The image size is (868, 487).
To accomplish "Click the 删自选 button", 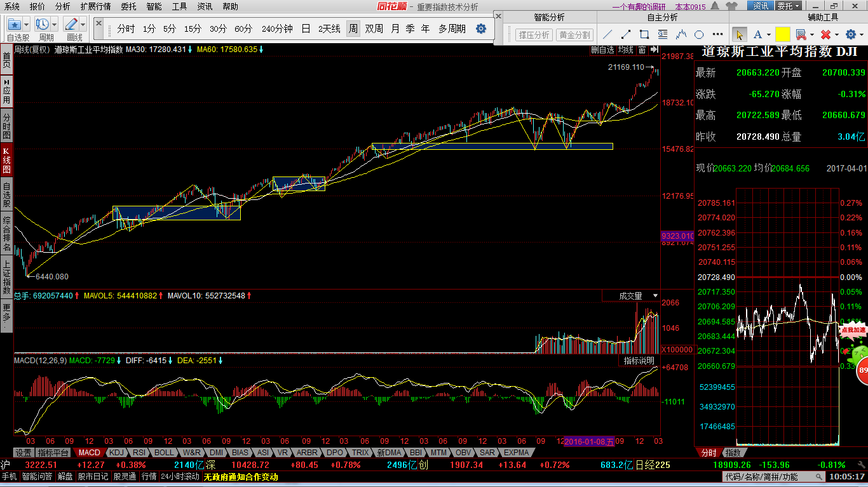I will pyautogui.click(x=602, y=49).
